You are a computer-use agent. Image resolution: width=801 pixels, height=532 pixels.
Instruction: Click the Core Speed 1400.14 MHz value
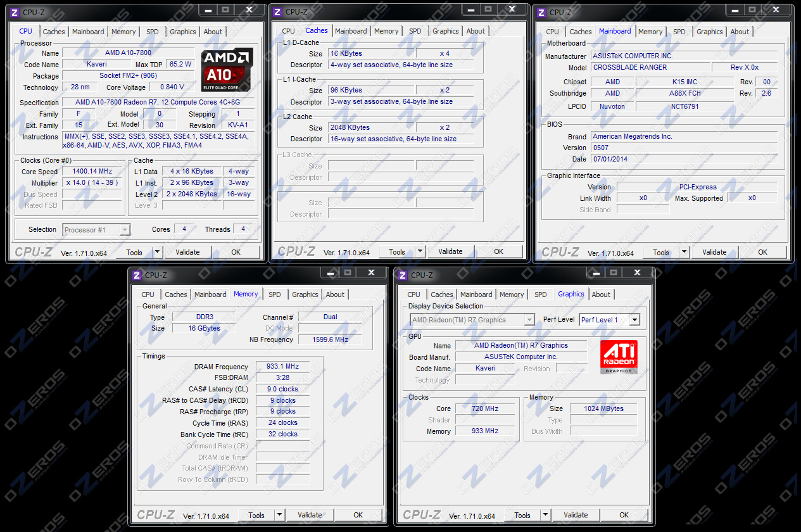point(92,172)
